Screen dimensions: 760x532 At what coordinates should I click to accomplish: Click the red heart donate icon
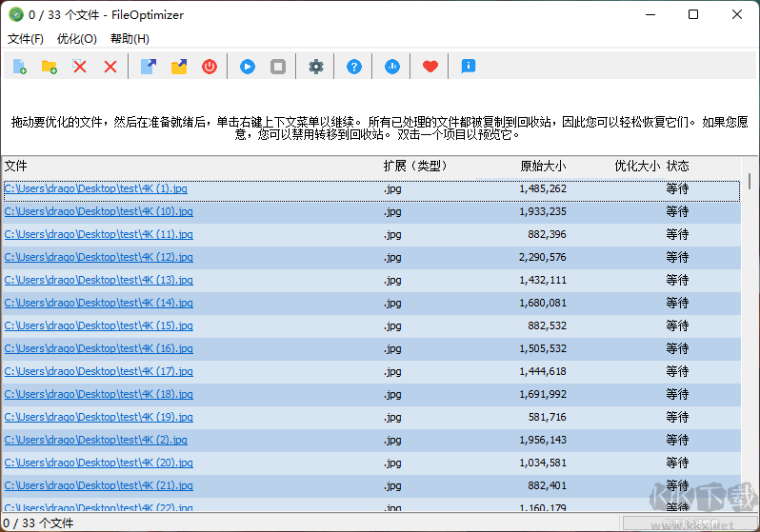(x=430, y=67)
